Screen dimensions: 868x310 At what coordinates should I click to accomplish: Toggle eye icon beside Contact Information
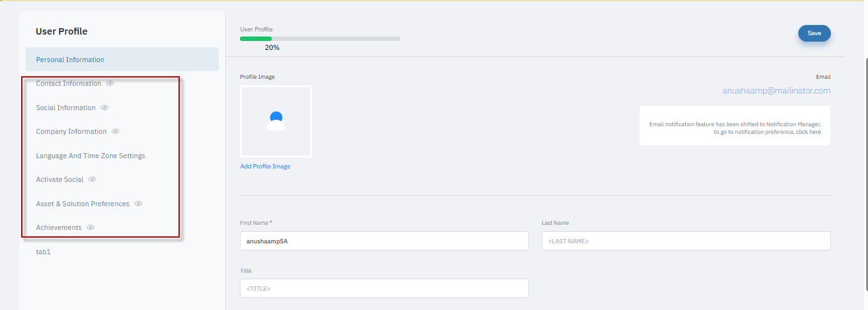point(110,83)
